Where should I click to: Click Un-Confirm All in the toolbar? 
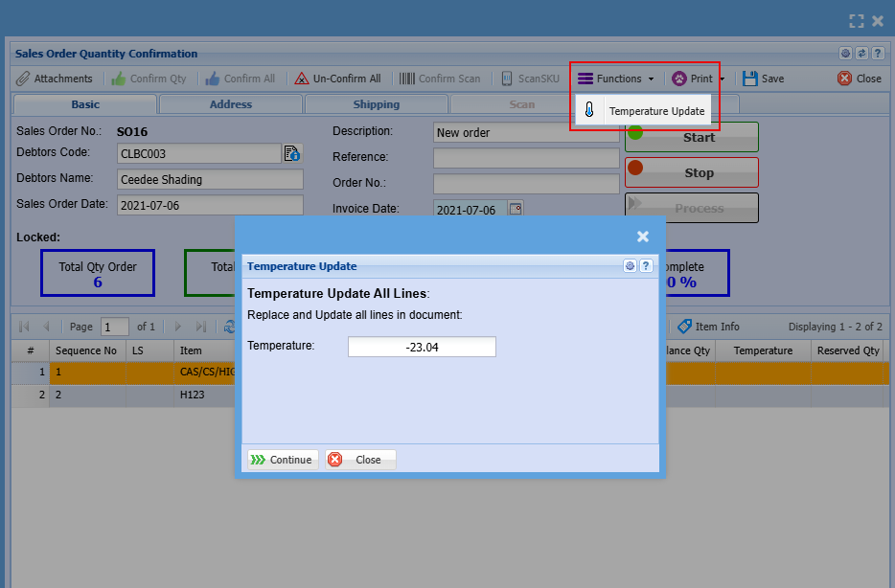point(337,79)
